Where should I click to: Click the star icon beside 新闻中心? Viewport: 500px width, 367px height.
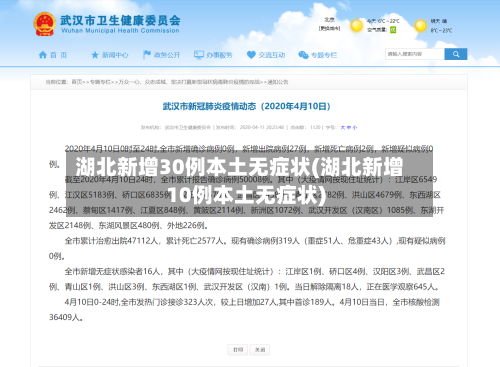click(x=95, y=55)
